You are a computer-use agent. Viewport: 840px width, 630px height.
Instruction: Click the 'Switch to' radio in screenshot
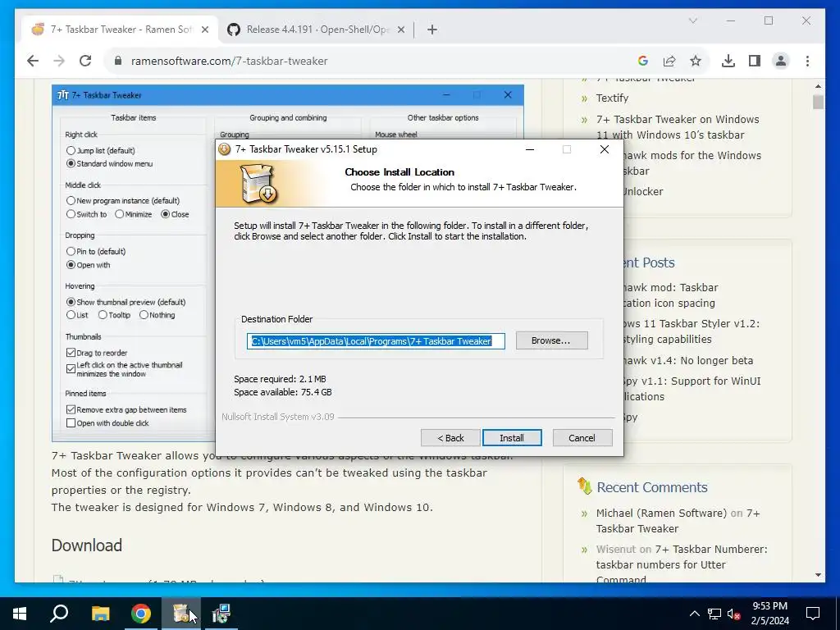[x=71, y=214]
